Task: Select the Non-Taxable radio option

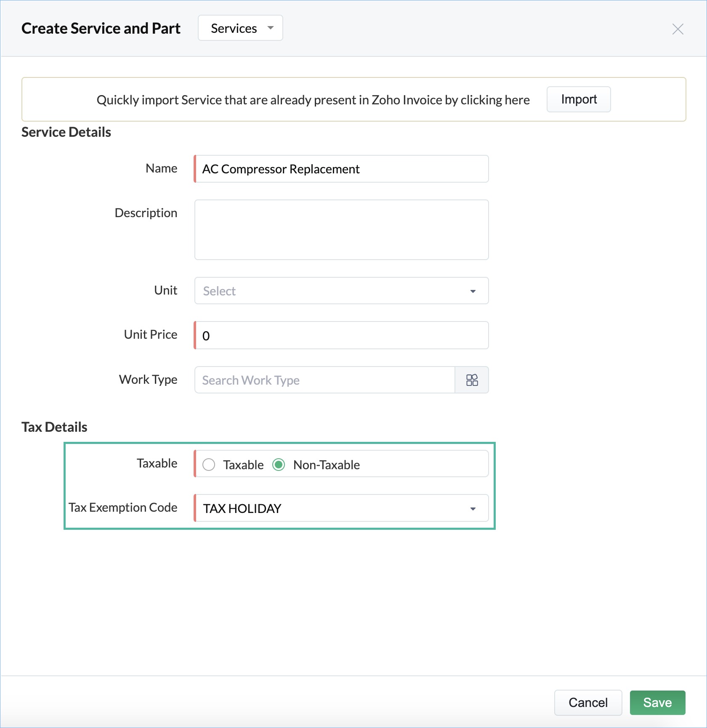Action: (x=279, y=465)
